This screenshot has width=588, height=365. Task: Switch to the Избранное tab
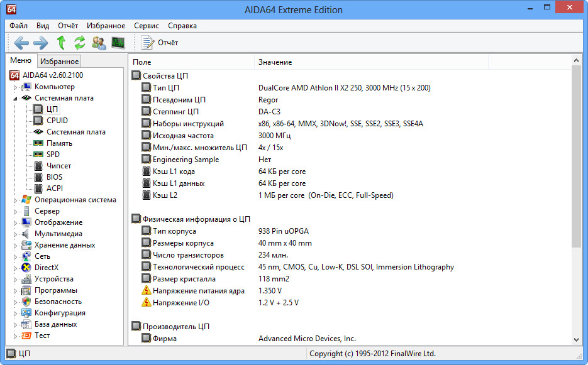click(59, 62)
